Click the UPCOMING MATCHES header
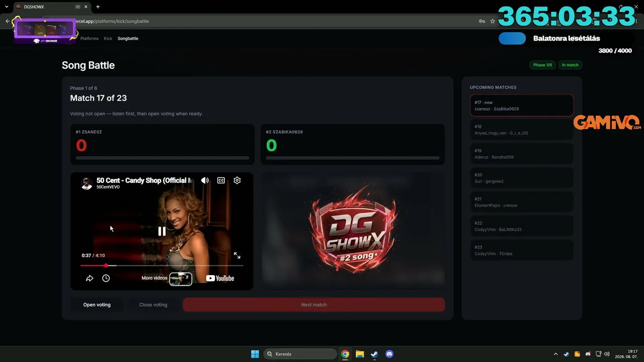The height and width of the screenshot is (362, 644). tap(493, 87)
